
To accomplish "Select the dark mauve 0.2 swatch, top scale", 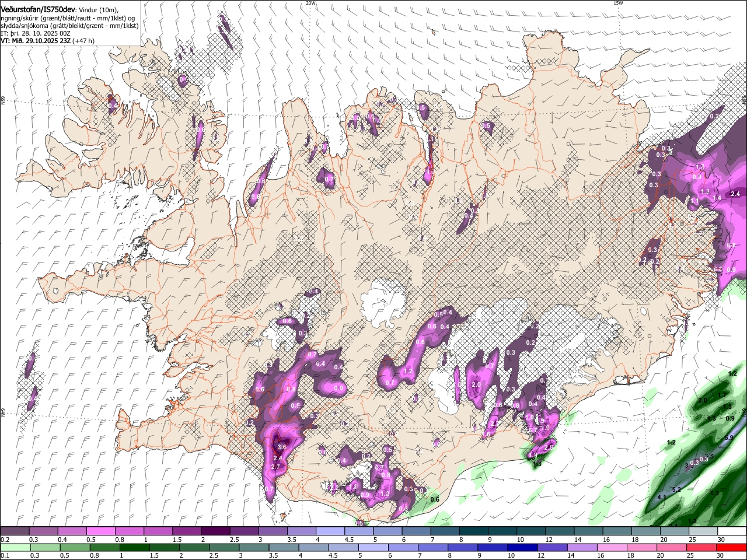I will click(x=15, y=531).
